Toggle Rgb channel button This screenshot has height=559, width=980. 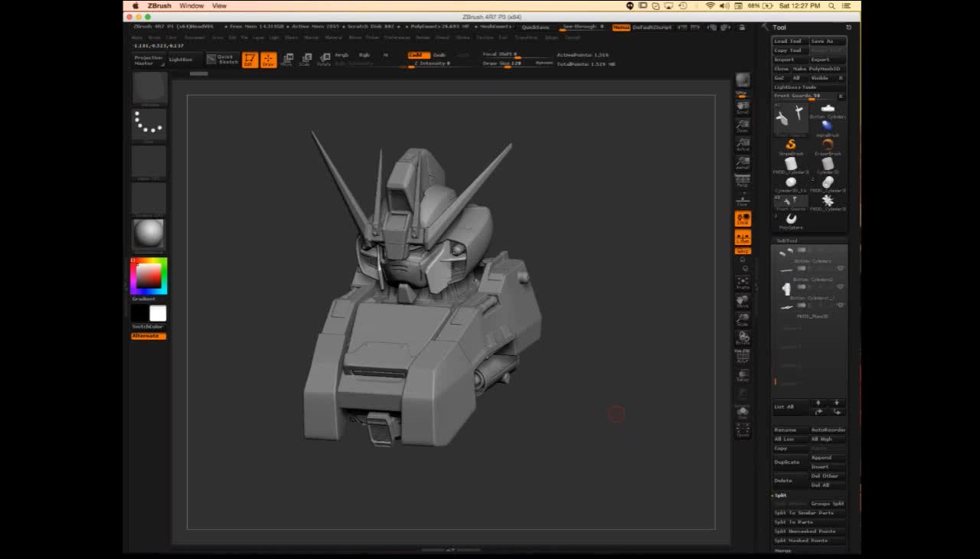click(364, 55)
